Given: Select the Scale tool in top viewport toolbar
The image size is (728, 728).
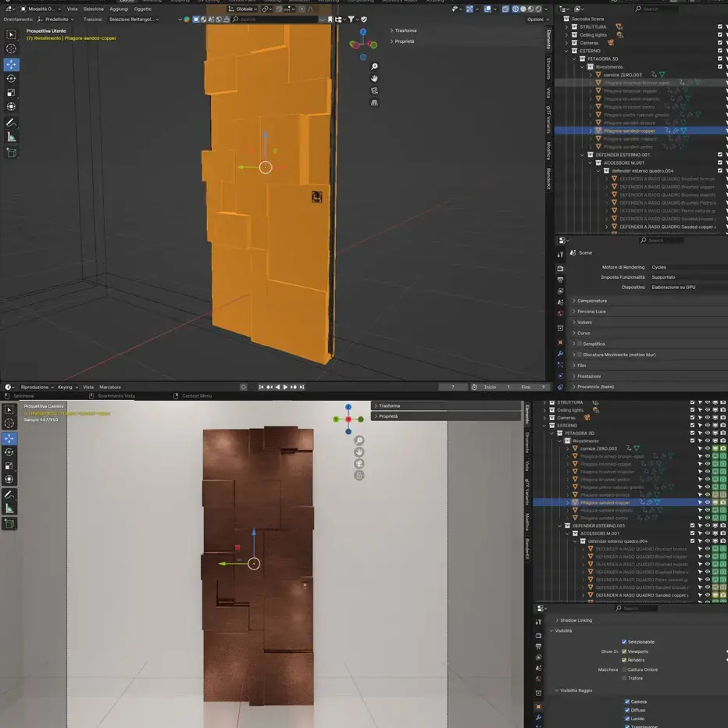Looking at the screenshot, I should coord(11,92).
